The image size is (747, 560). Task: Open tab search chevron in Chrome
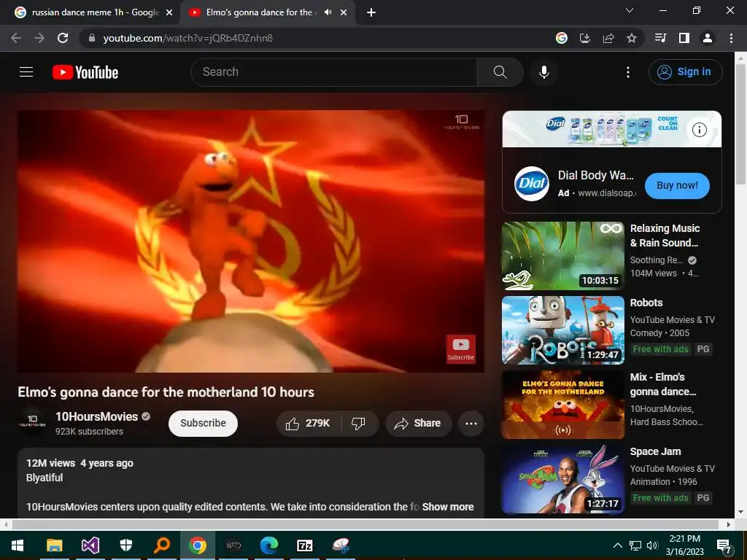coord(630,10)
